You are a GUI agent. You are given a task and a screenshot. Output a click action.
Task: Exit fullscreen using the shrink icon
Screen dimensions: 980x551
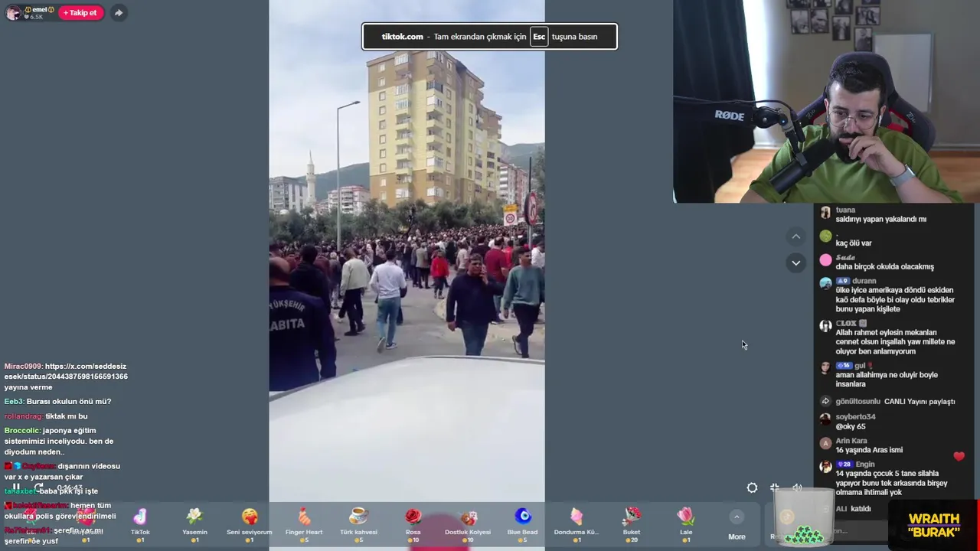(x=775, y=488)
